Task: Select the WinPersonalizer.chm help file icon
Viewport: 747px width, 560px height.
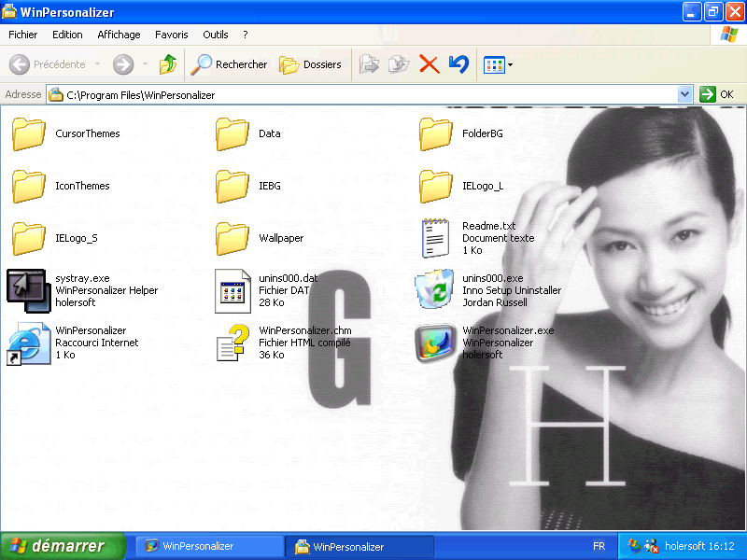Action: pos(233,343)
